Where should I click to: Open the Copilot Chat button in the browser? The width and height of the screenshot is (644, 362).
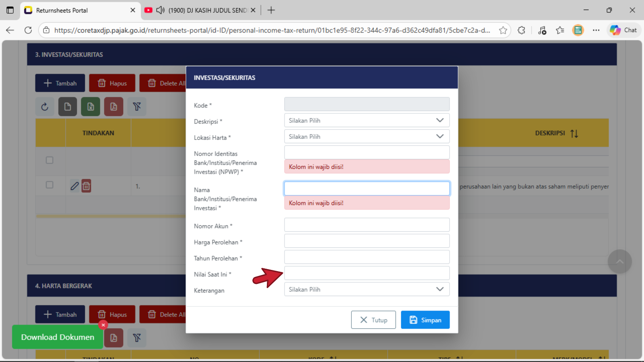coord(623,30)
